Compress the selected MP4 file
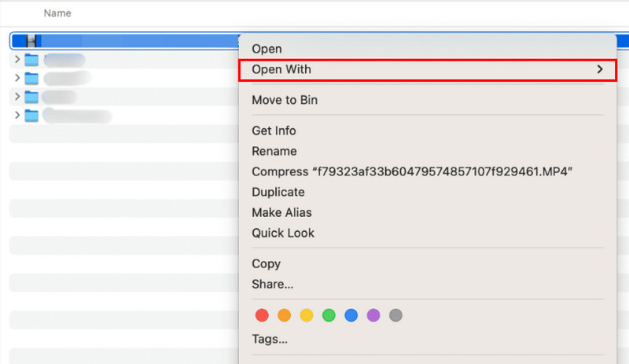 click(411, 171)
